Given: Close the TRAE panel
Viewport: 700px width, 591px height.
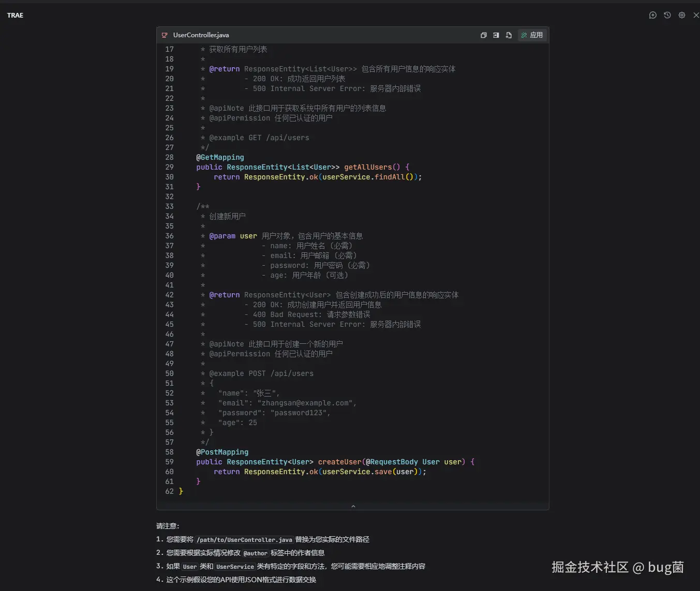Looking at the screenshot, I should tap(696, 15).
